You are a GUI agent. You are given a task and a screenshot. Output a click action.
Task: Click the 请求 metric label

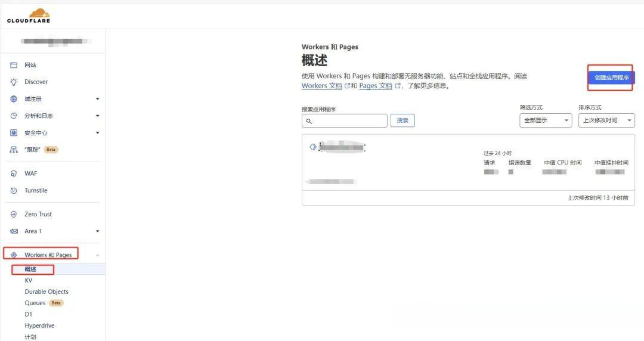click(x=489, y=163)
